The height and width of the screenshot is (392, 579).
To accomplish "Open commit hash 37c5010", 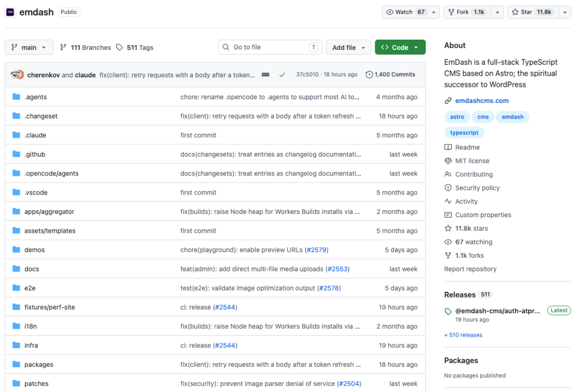I will [x=307, y=75].
